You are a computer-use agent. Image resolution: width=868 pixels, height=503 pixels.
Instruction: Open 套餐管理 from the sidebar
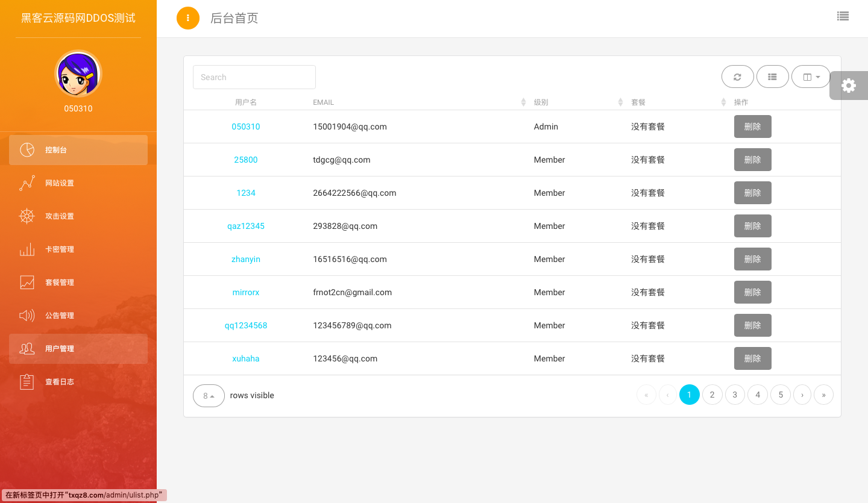pos(59,283)
